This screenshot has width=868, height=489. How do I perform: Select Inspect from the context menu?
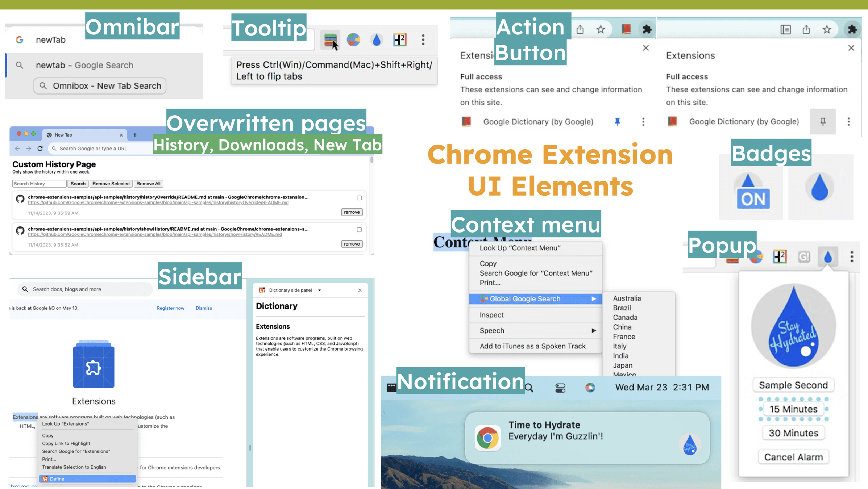coord(491,315)
